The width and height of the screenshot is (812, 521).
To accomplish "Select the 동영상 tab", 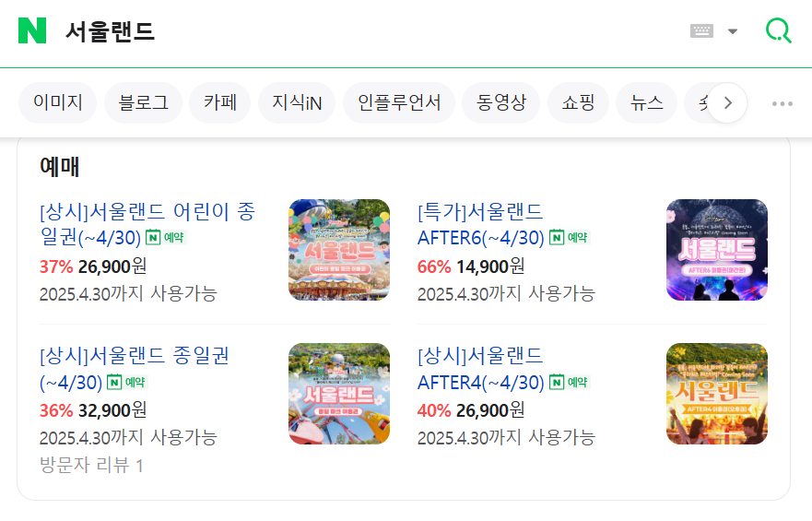I will point(500,102).
